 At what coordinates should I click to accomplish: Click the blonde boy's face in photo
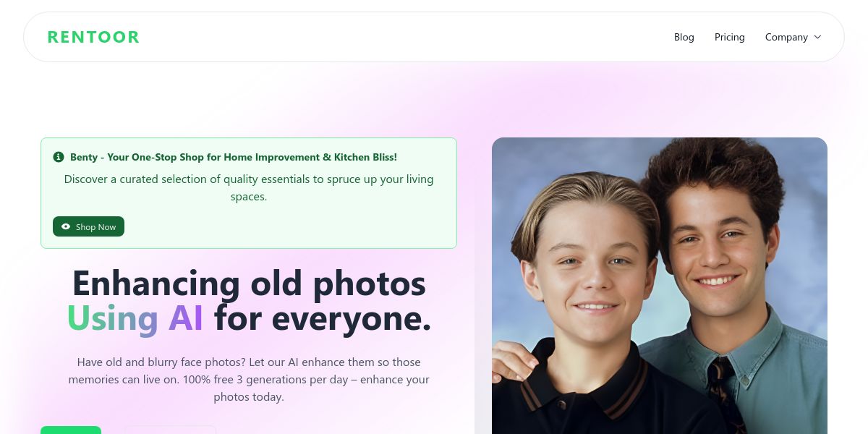[x=587, y=268]
